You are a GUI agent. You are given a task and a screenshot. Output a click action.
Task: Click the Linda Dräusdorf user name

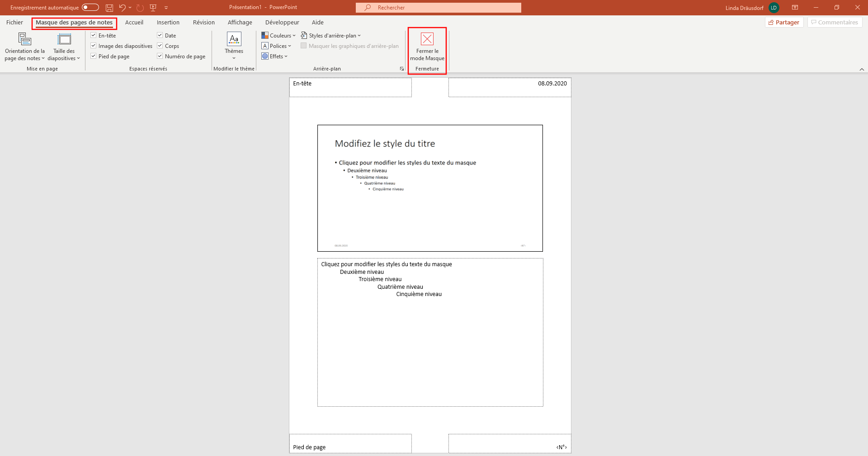tap(744, 8)
